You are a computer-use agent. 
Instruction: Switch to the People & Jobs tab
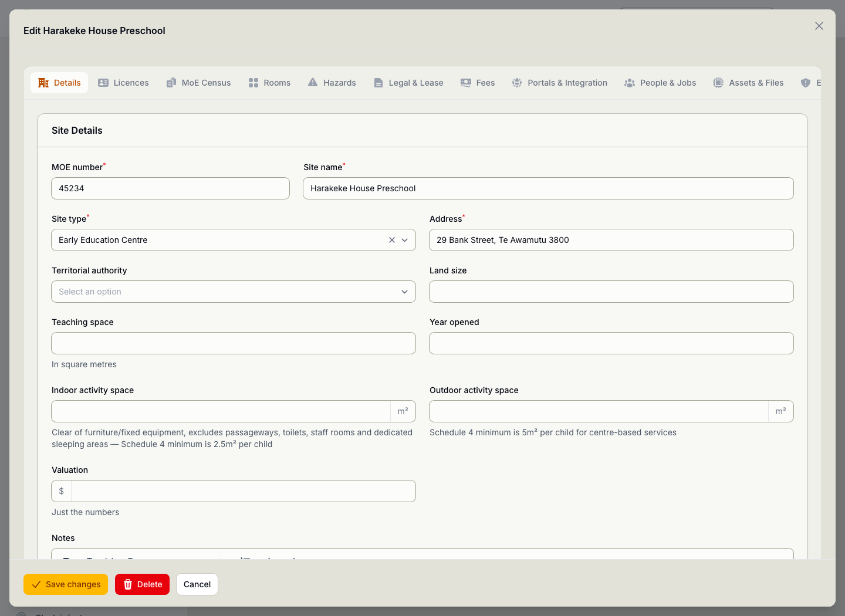pos(660,83)
